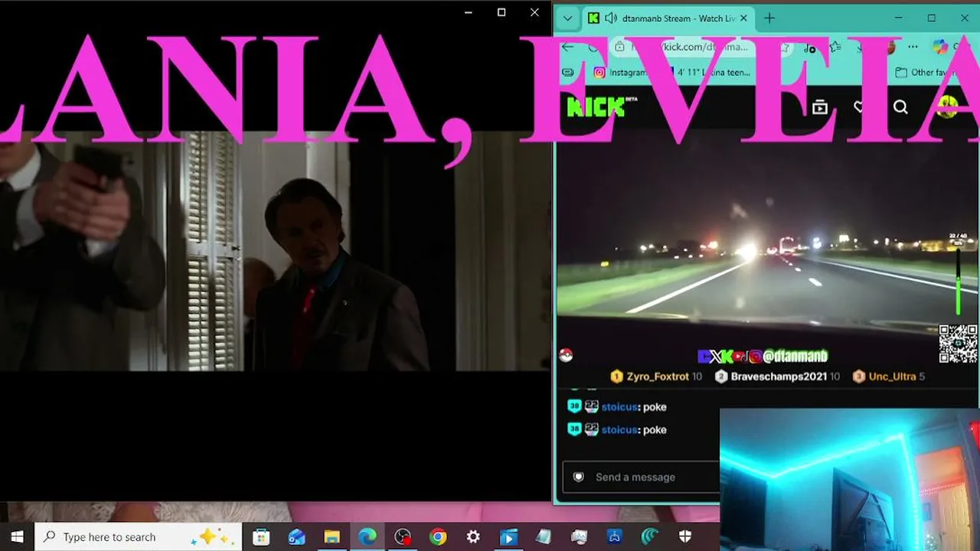Open the teal swirl app on taskbar
This screenshot has width=980, height=551.
pos(650,537)
